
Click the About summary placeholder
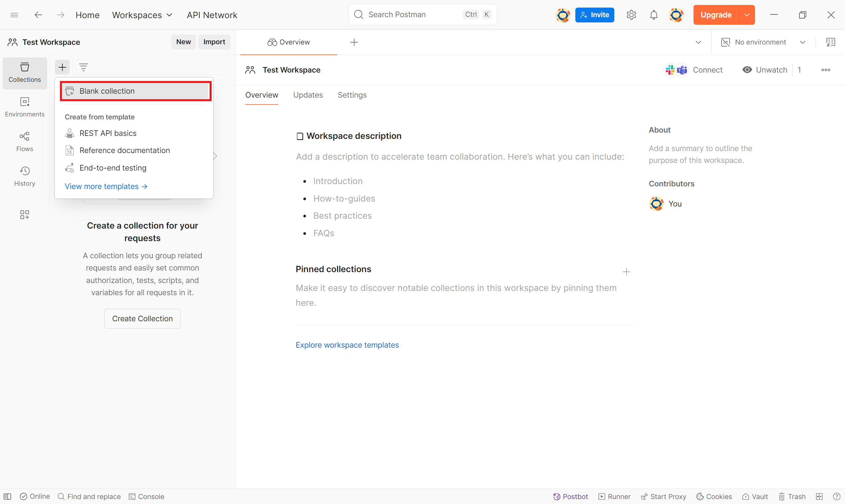700,154
